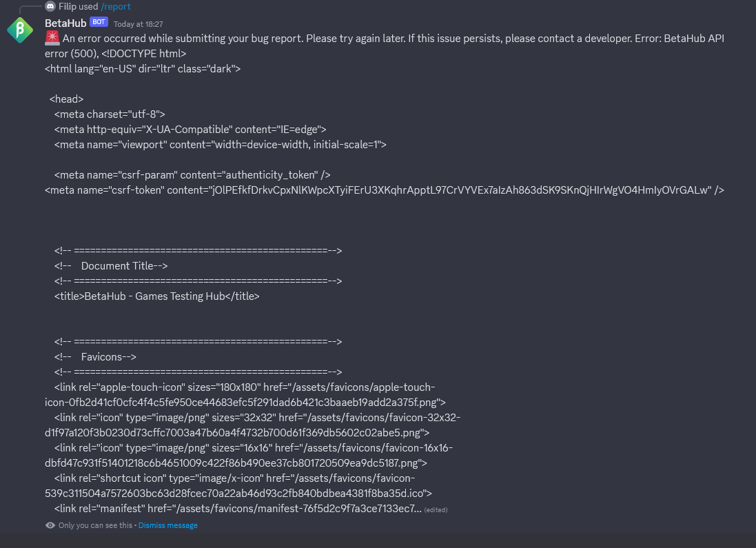Click the apple-touch-icon link line
Viewport: 756px width, 548px height.
[x=244, y=387]
